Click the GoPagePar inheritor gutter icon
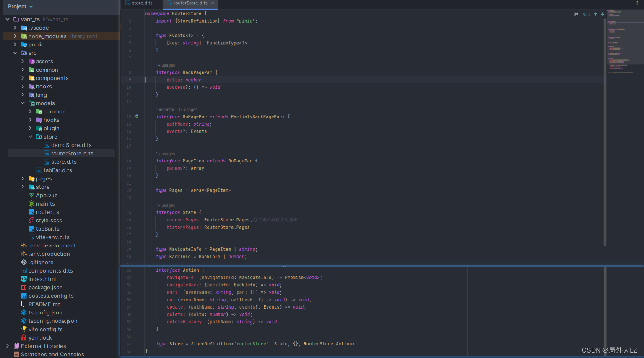Screen dimensions: 644x358 pos(136,116)
